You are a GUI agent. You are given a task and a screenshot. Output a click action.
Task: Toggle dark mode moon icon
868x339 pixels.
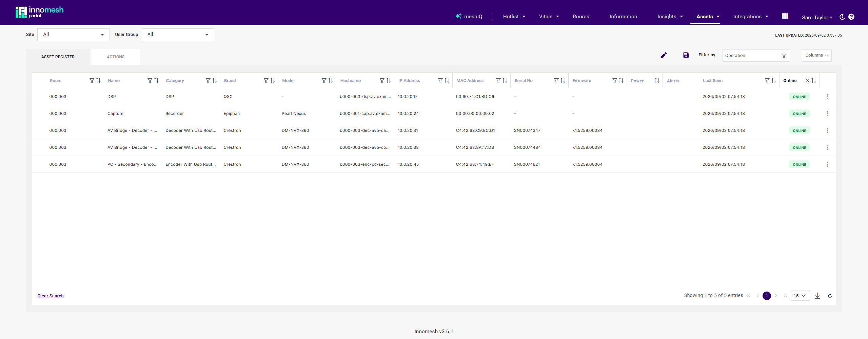click(842, 17)
